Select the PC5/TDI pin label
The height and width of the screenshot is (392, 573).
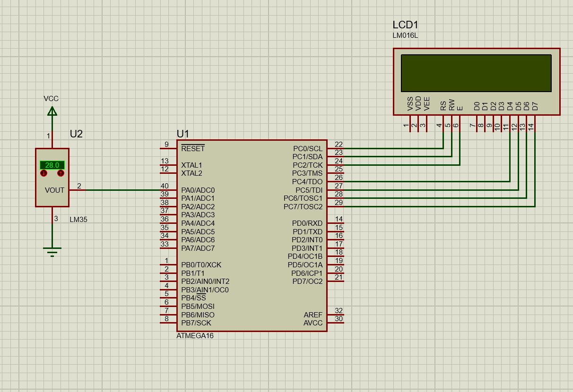(x=309, y=190)
